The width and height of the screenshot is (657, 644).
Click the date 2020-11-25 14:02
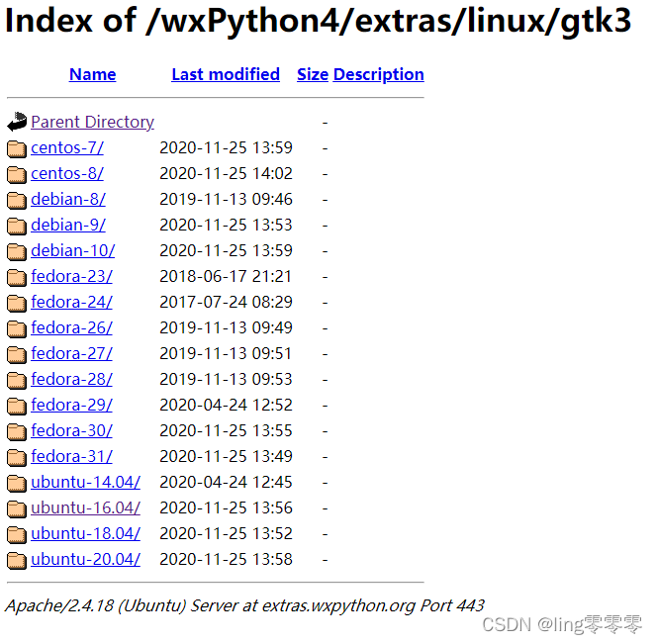click(x=226, y=173)
